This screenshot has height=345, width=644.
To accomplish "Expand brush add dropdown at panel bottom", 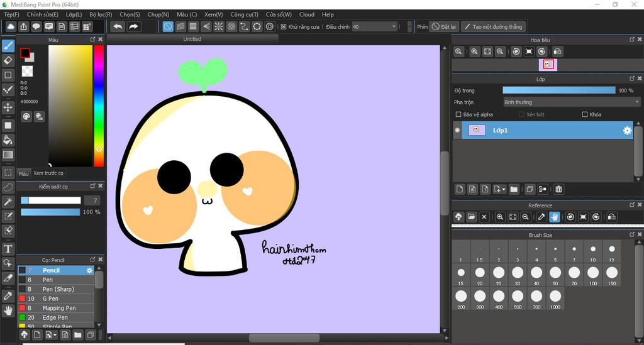I will (x=55, y=335).
